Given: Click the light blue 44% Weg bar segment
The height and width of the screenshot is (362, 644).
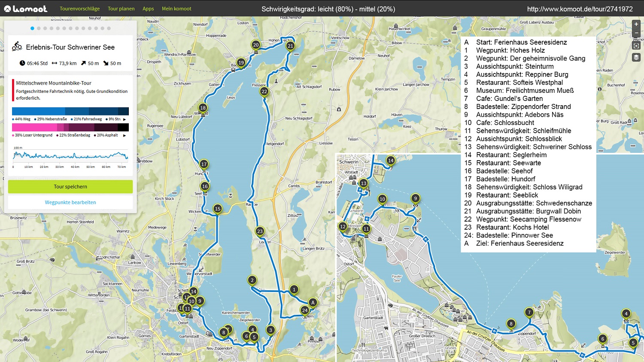Looking at the screenshot, I should pos(39,111).
